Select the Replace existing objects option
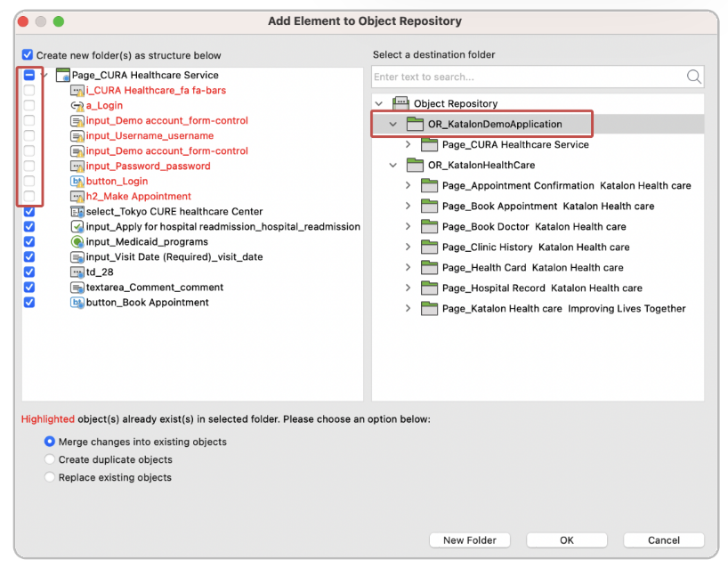 50,477
